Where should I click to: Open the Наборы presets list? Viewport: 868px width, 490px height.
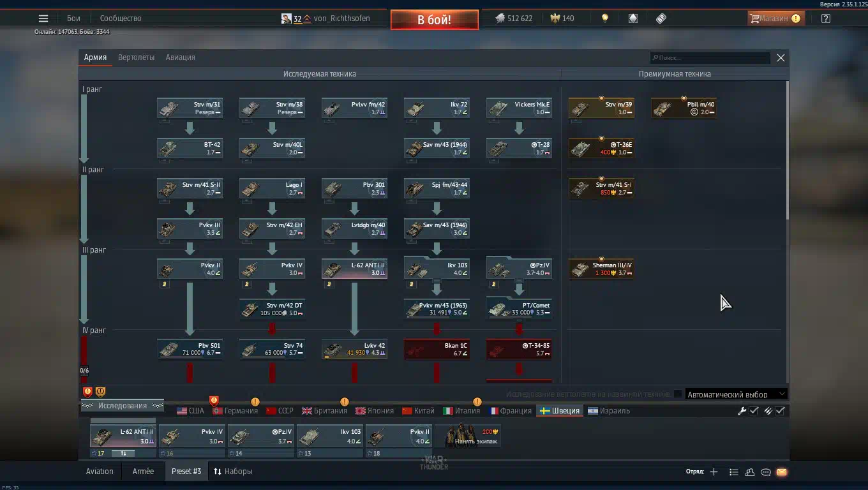[233, 471]
